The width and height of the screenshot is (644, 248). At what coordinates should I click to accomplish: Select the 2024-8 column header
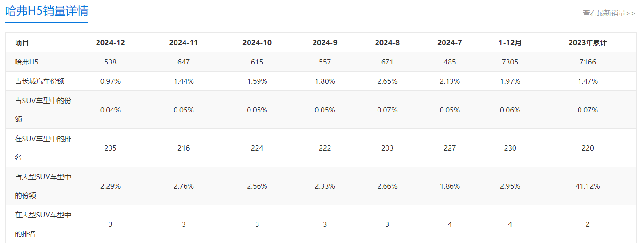pos(387,43)
